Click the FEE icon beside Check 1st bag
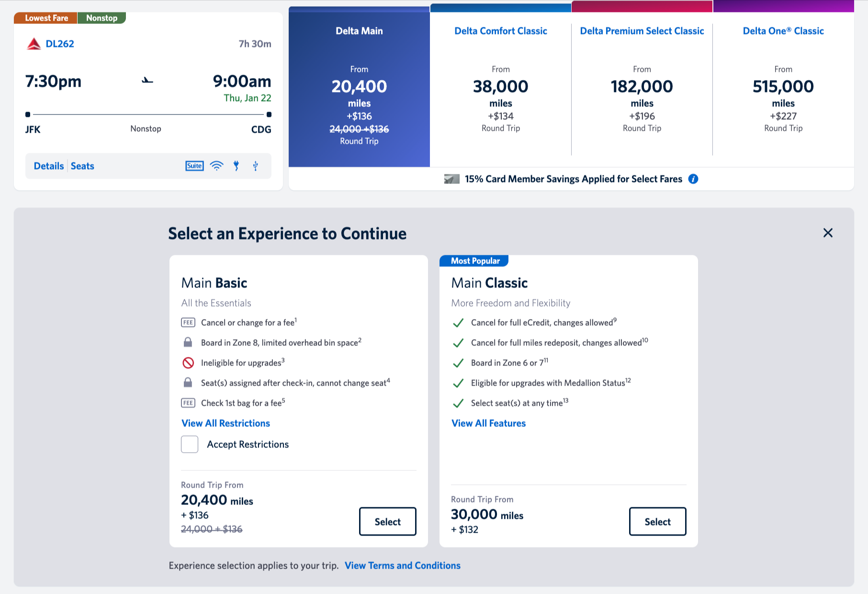 tap(188, 403)
